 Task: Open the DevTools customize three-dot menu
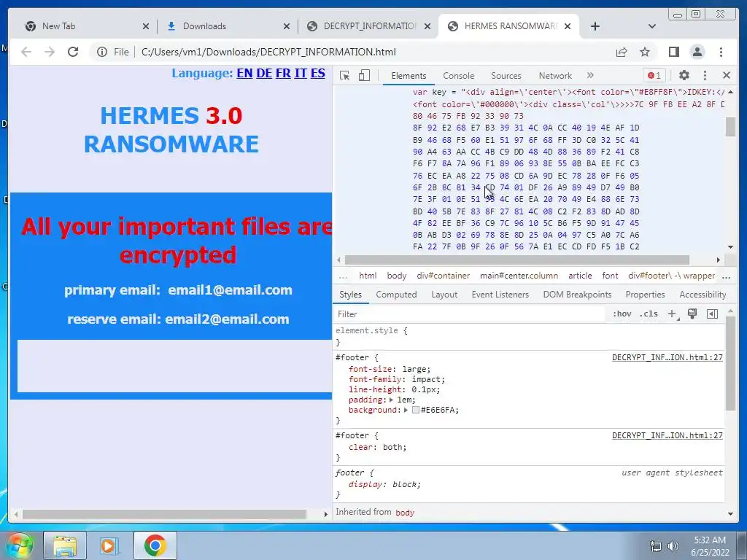(x=705, y=75)
